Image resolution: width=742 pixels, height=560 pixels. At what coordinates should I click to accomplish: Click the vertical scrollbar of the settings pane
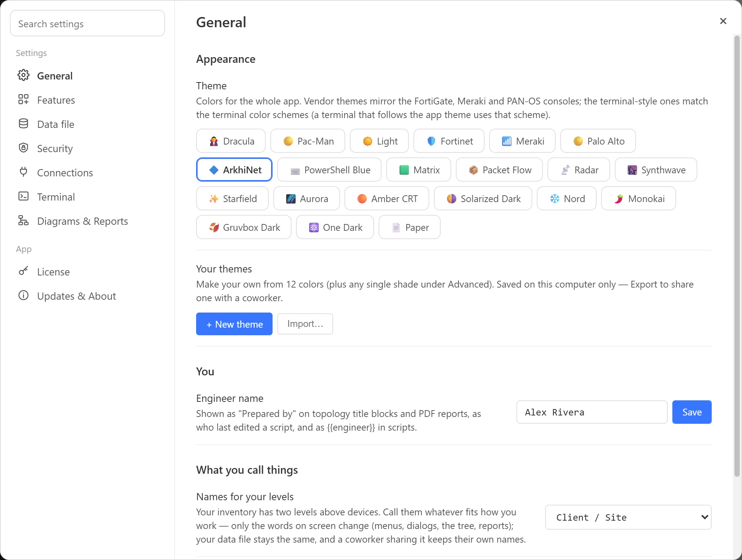click(737, 256)
